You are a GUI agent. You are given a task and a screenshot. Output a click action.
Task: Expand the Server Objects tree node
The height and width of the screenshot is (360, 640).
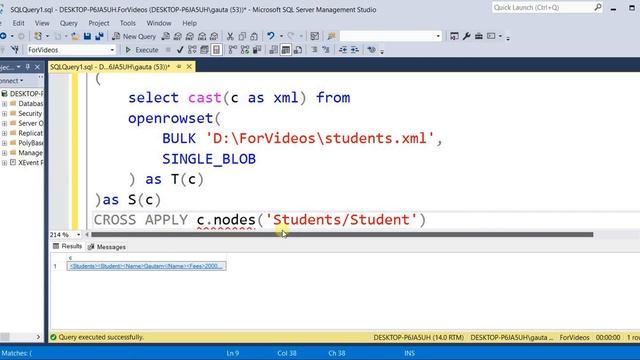pyautogui.click(x=4, y=123)
